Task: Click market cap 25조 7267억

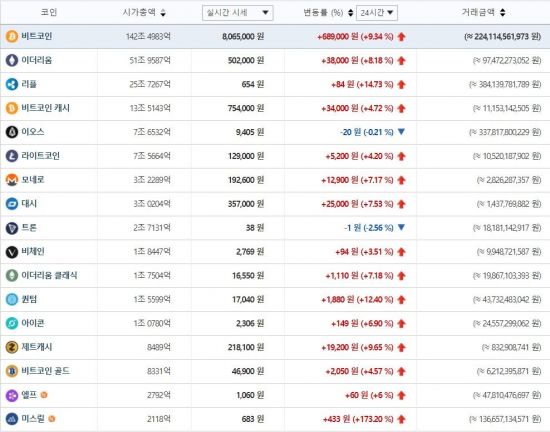Action: coord(150,84)
